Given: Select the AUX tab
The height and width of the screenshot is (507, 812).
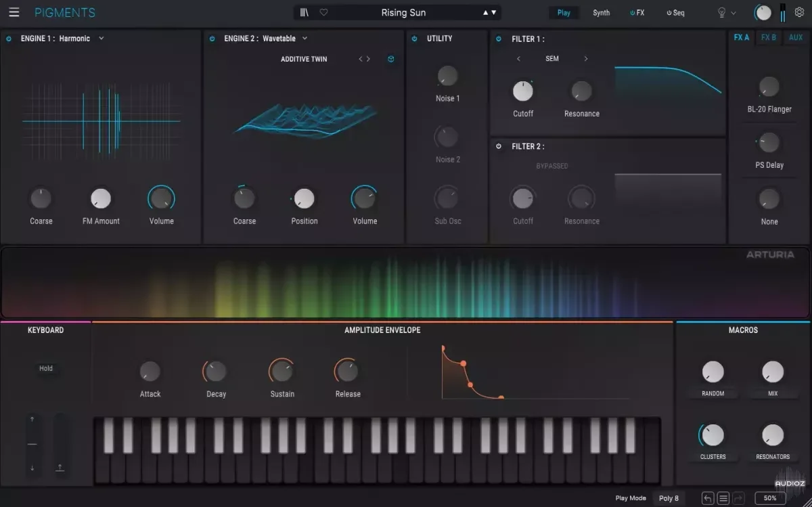Looking at the screenshot, I should point(796,38).
